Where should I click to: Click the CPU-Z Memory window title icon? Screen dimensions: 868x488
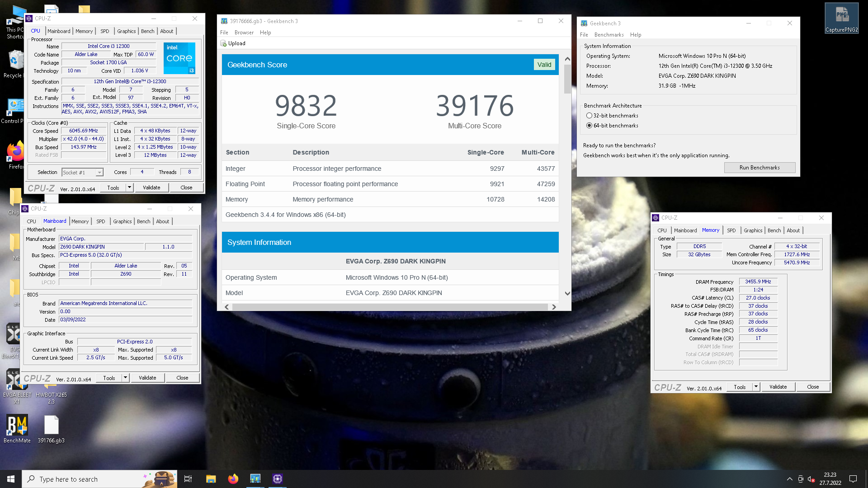[656, 218]
